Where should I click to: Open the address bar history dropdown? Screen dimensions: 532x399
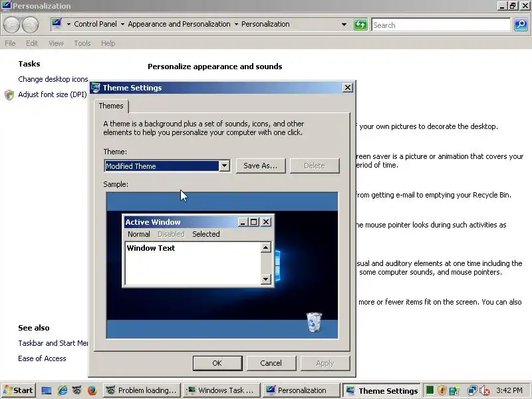[x=344, y=25]
